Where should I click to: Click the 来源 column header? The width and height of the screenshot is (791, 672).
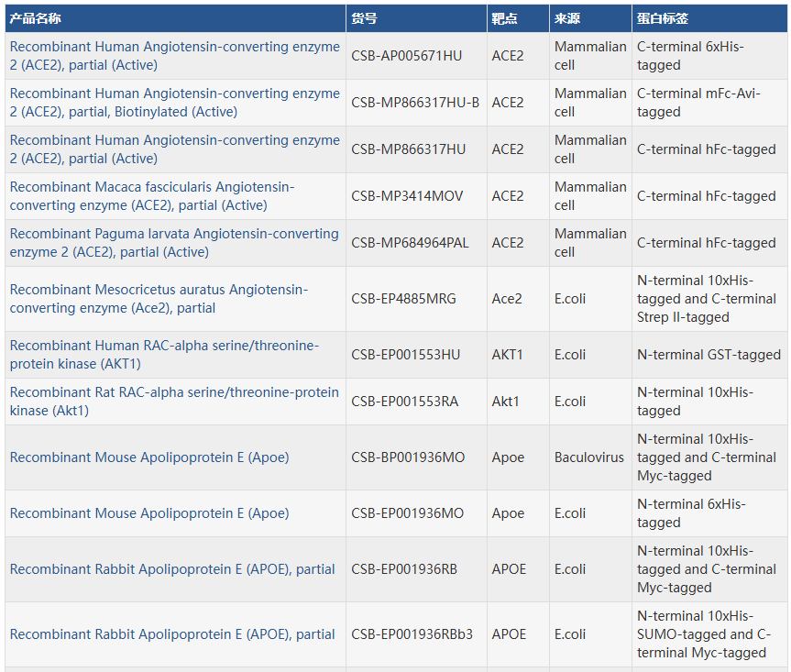tap(566, 18)
